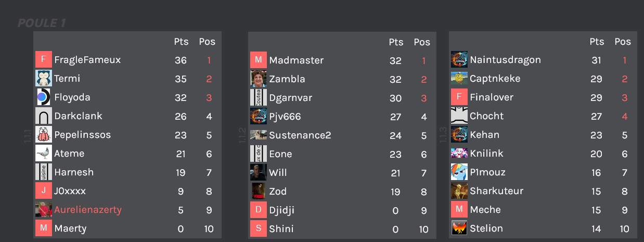Select Knilink's pixel-art avatar
Image resolution: width=644 pixels, height=242 pixels.
pyautogui.click(x=459, y=154)
